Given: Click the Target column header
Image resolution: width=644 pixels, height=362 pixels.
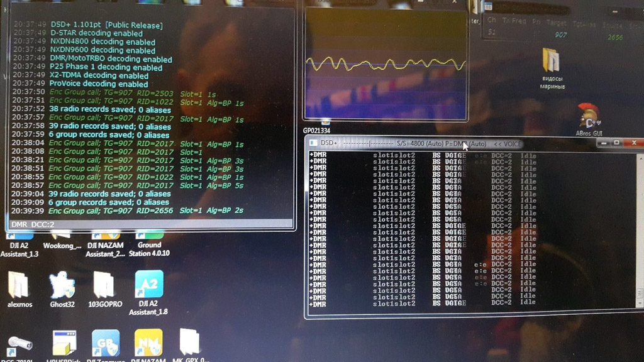Looking at the screenshot, I should [x=556, y=23].
